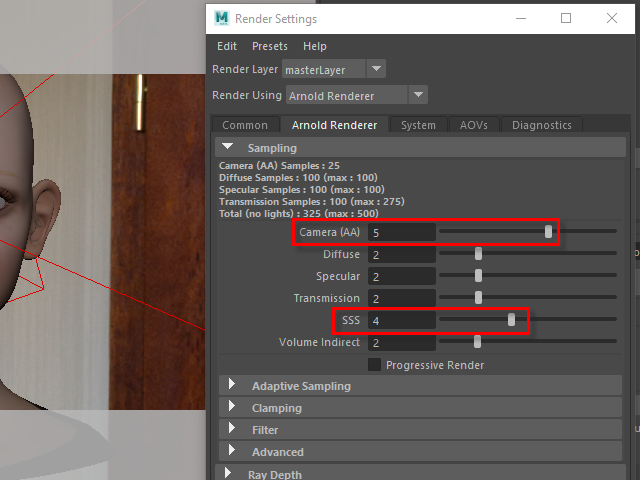The height and width of the screenshot is (480, 640).
Task: Switch to the Common tab
Action: 245,125
